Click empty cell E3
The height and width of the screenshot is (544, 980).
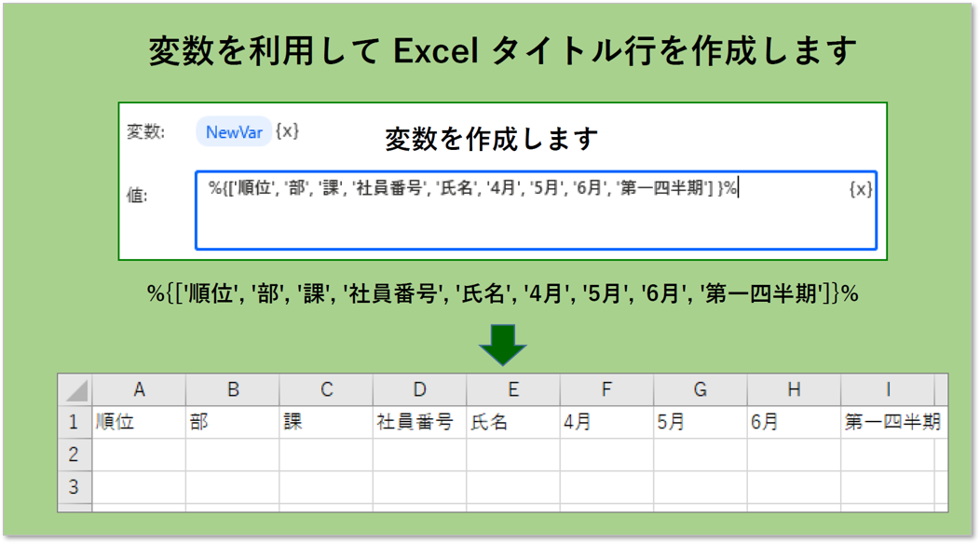(513, 487)
